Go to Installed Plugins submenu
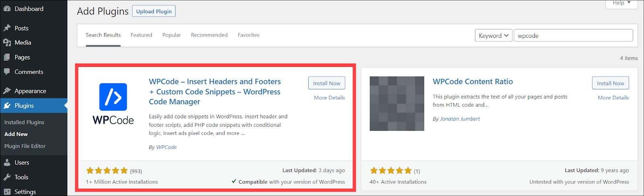644x196 pixels. (x=24, y=122)
